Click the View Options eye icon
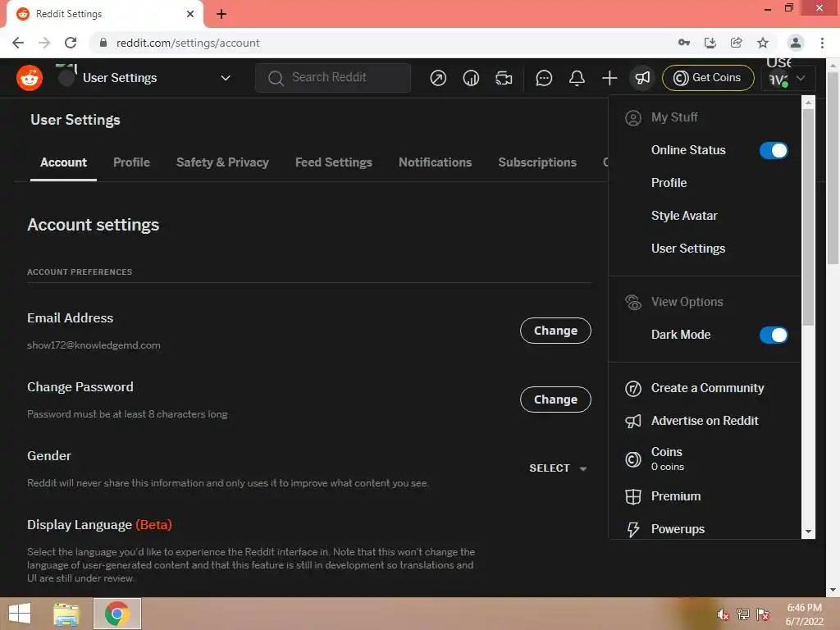This screenshot has width=840, height=630. [633, 302]
